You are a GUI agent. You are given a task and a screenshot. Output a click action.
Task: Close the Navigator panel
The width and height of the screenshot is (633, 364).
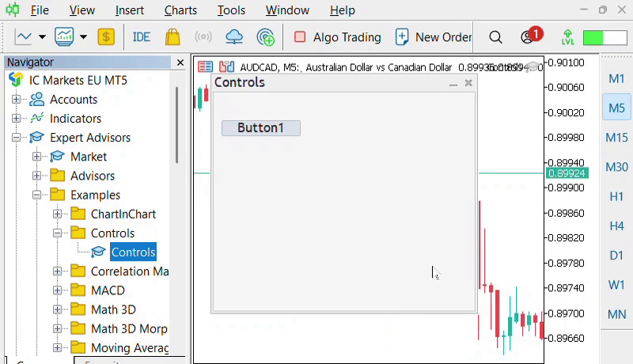point(180,63)
